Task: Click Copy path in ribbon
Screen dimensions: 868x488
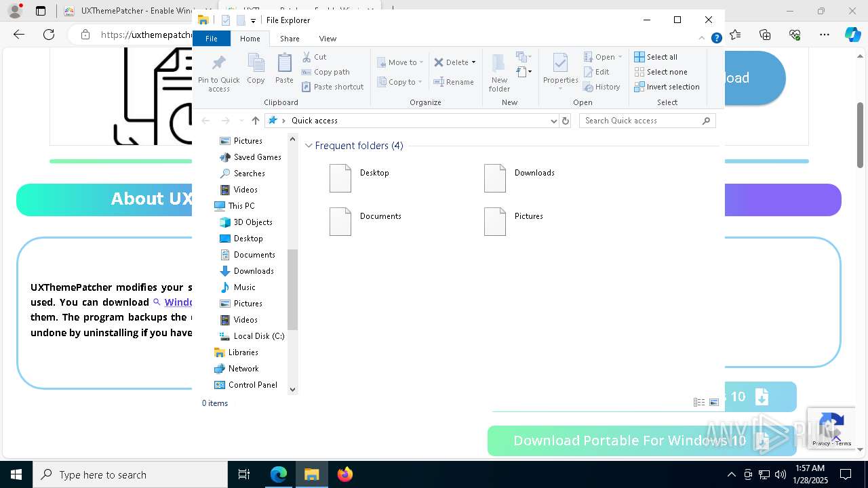Action: pos(325,72)
